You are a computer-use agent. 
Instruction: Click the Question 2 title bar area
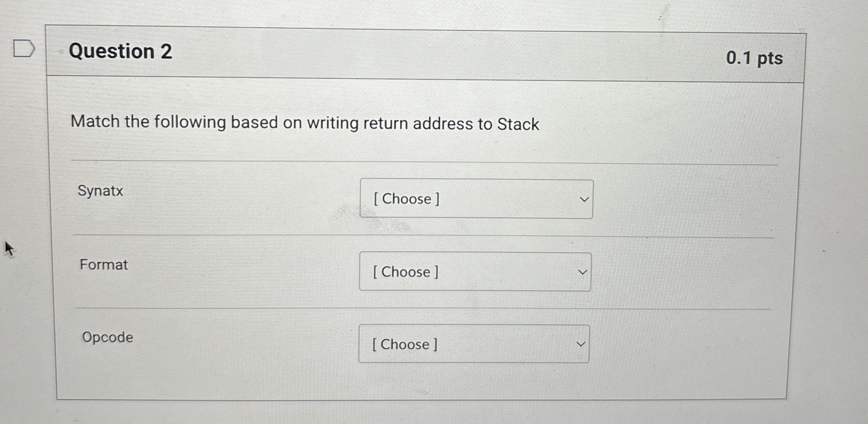coord(423,53)
